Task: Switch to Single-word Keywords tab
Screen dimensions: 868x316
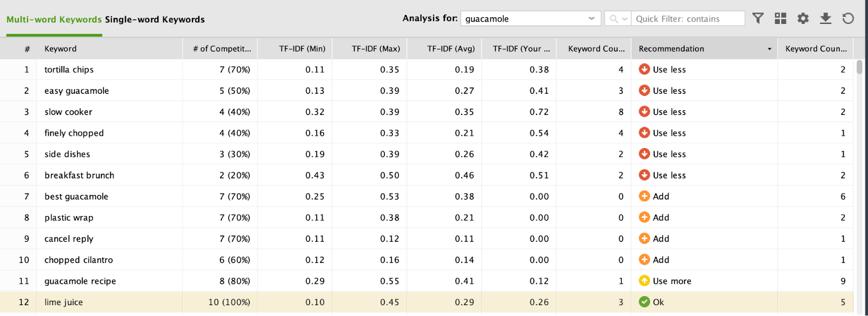Action: (x=155, y=20)
